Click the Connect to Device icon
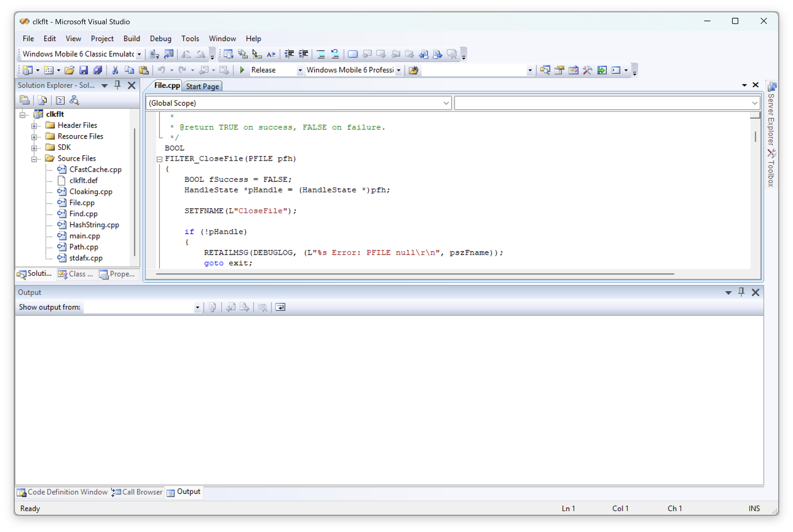The height and width of the screenshot is (532, 793). (154, 54)
